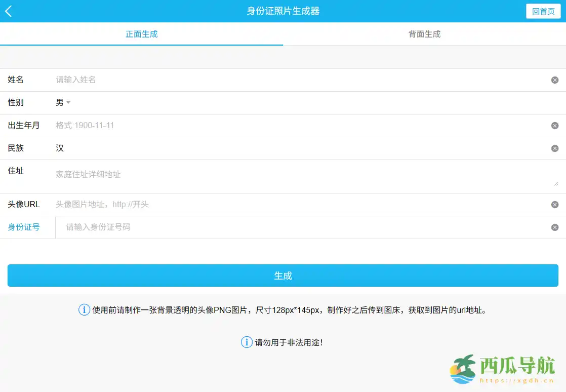This screenshot has width=566, height=392.
Task: Click the 头像URL avatar link input
Action: coord(203,204)
